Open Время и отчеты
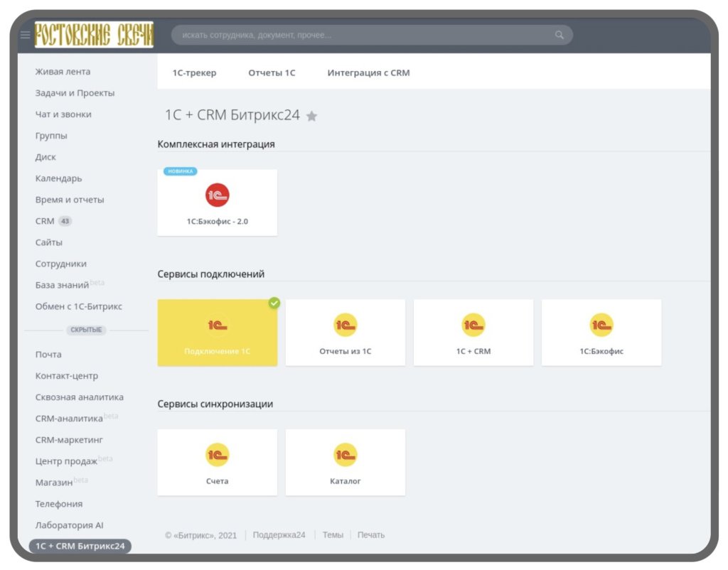This screenshot has height=570, width=728. (70, 200)
